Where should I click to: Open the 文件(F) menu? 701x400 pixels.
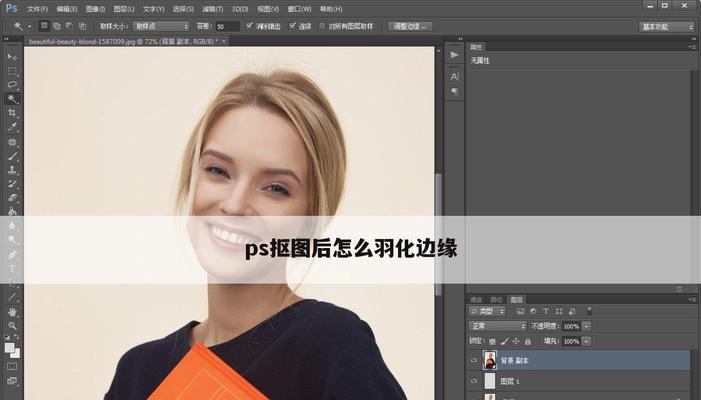click(37, 9)
